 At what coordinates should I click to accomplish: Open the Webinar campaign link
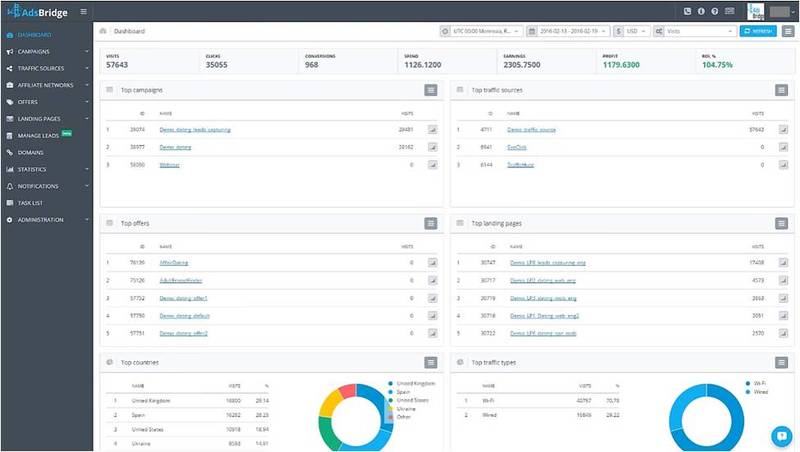click(169, 163)
